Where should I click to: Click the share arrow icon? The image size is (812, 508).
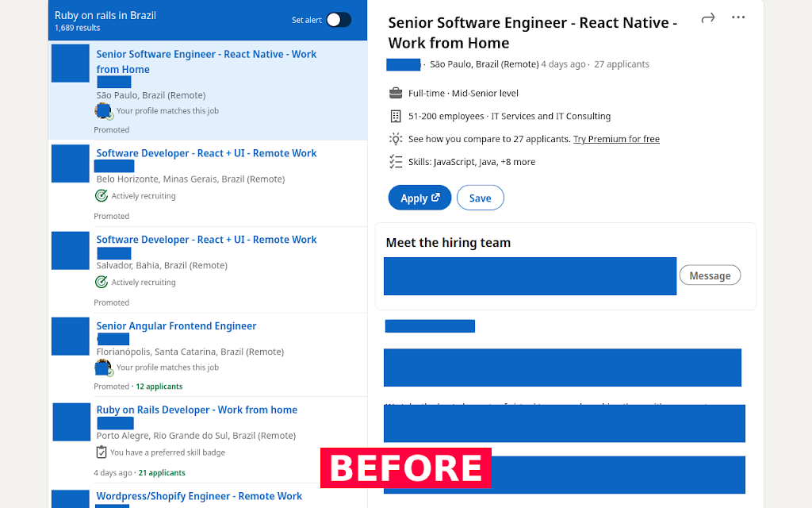tap(708, 18)
